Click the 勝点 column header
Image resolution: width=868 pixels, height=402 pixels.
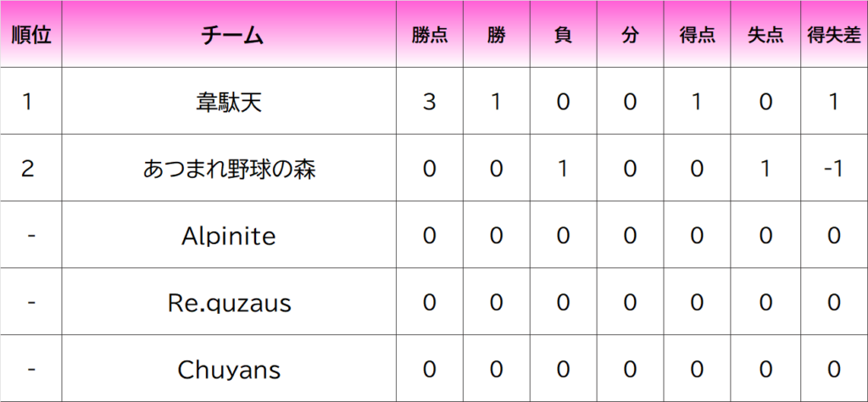tap(430, 35)
